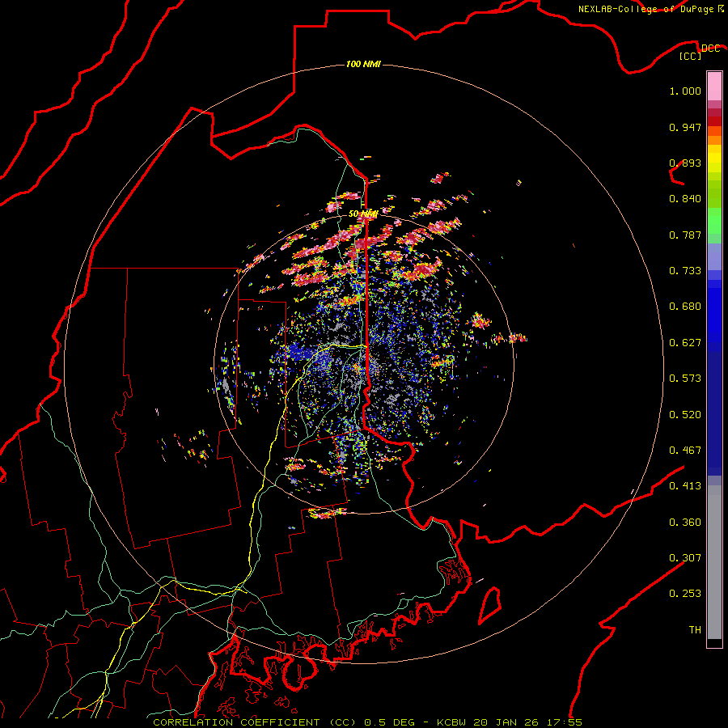Select the 0.520 scale value
Screen dimensions: 728x728
coord(685,415)
